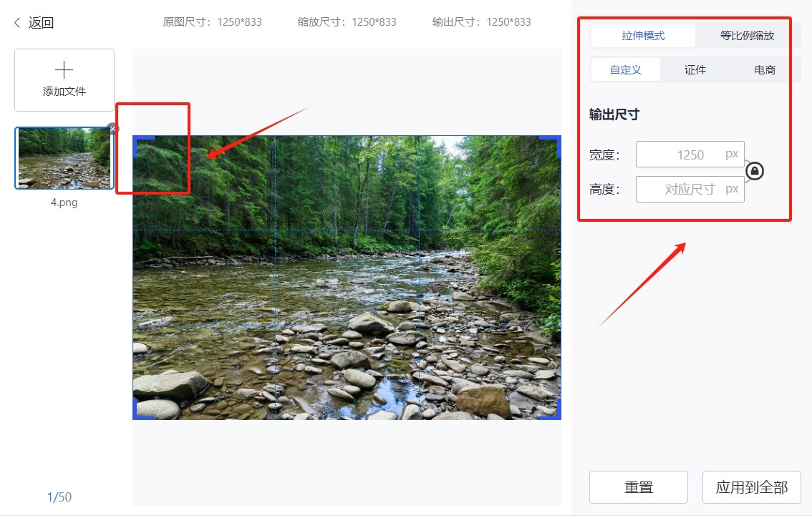This screenshot has height=523, width=812.
Task: Click center of the crop preview image
Action: [x=347, y=278]
